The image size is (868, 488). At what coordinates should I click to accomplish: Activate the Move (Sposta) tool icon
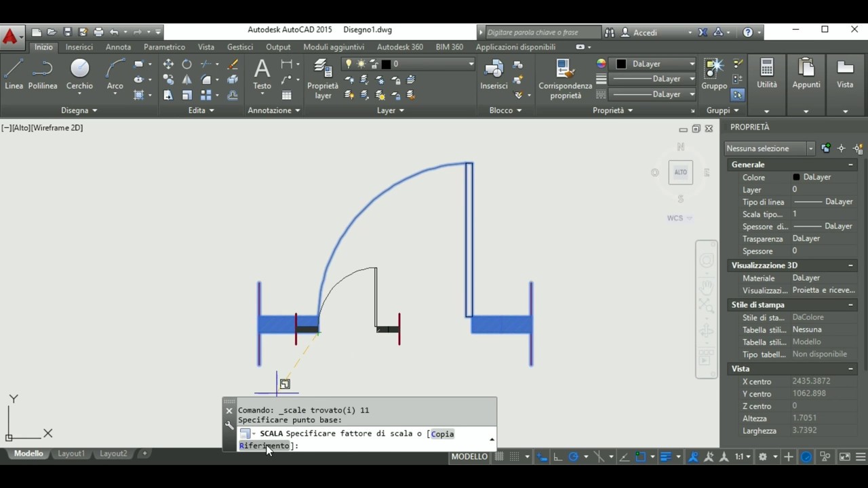(168, 64)
